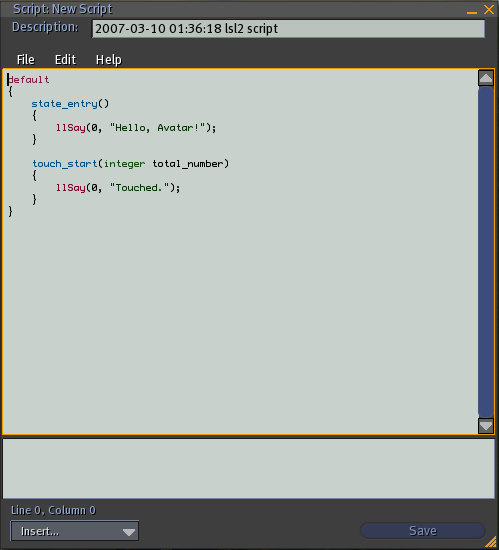
Task: Click the Save button
Action: [423, 531]
